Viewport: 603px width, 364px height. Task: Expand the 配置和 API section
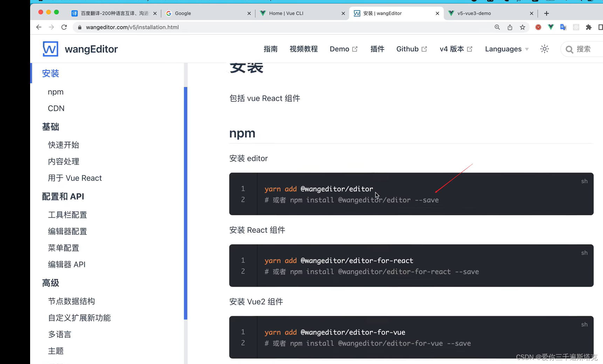click(x=63, y=196)
